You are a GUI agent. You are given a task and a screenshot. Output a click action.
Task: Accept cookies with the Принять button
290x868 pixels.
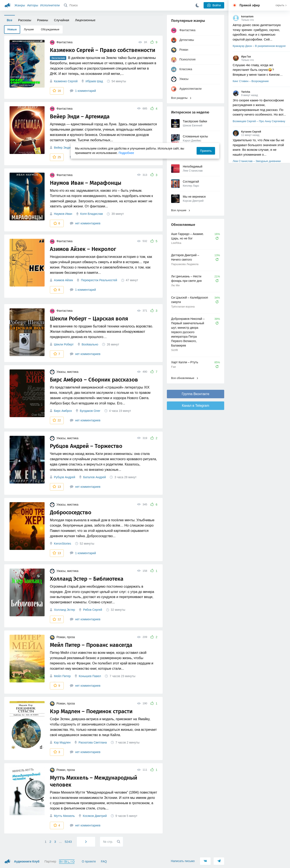(206, 151)
